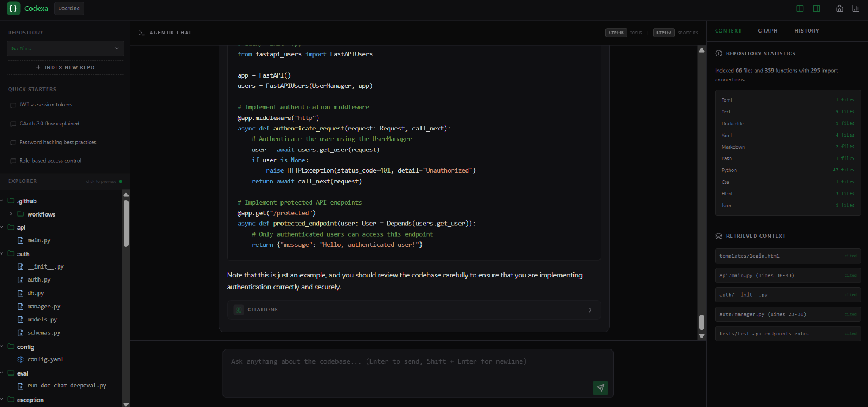Open auth/__init__.py retrieved context
Viewport: 868px width, 407px height.
(788, 295)
